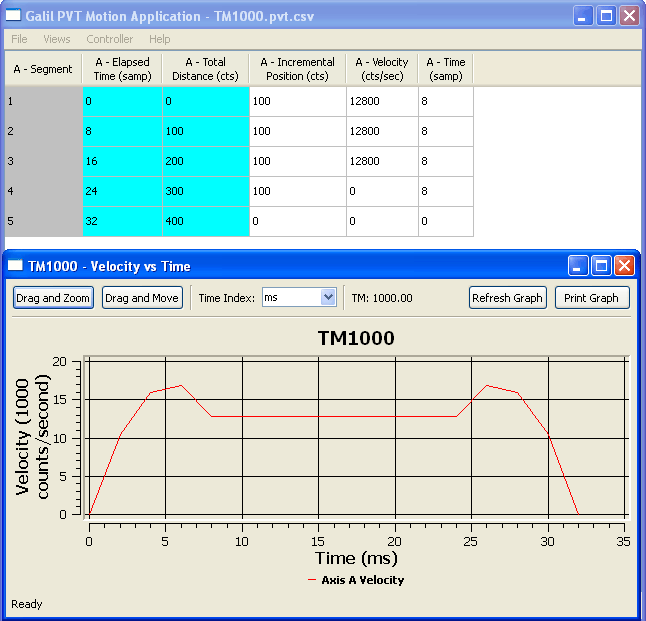Open the File menu
Screen dimensions: 646x621
19,39
